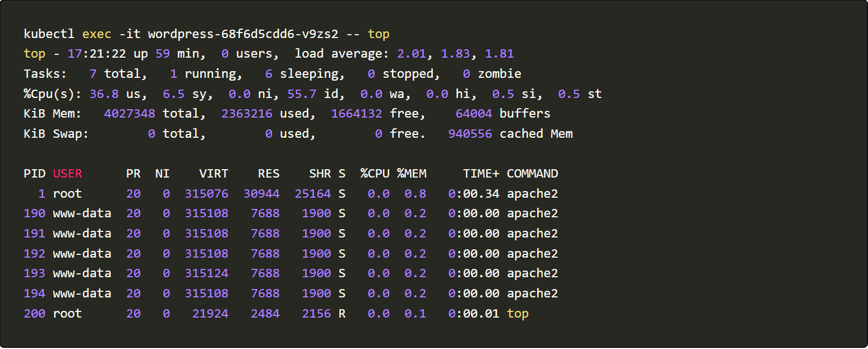Click the time 17:21:22 in top header
This screenshot has height=349, width=868.
click(97, 54)
